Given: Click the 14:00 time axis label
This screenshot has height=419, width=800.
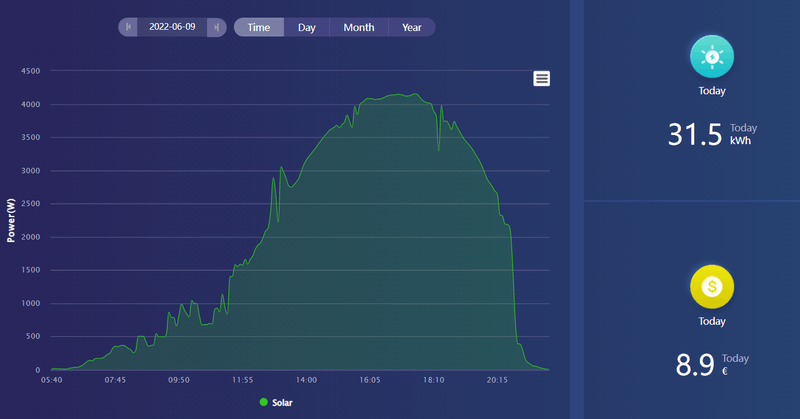Looking at the screenshot, I should (307, 380).
